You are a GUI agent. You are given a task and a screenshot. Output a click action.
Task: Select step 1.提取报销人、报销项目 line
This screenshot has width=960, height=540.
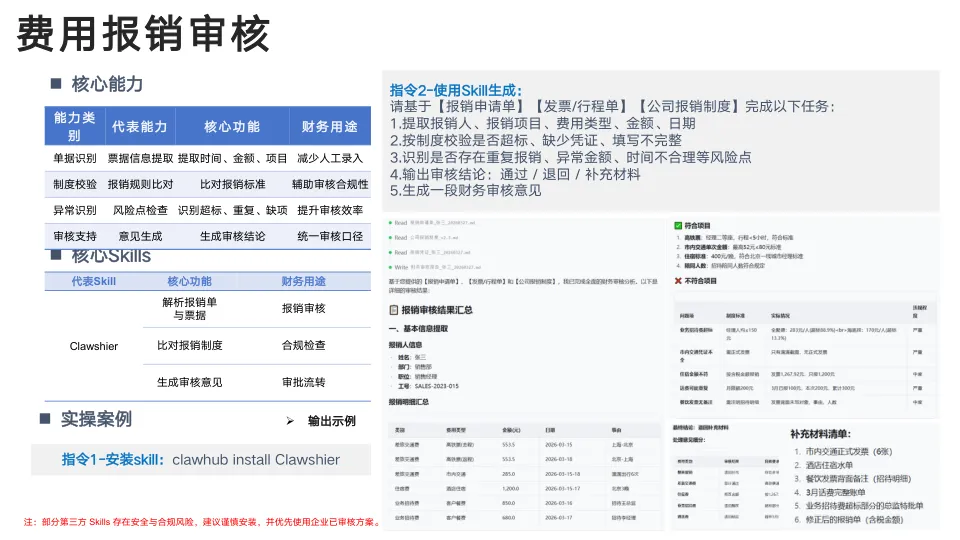point(543,123)
